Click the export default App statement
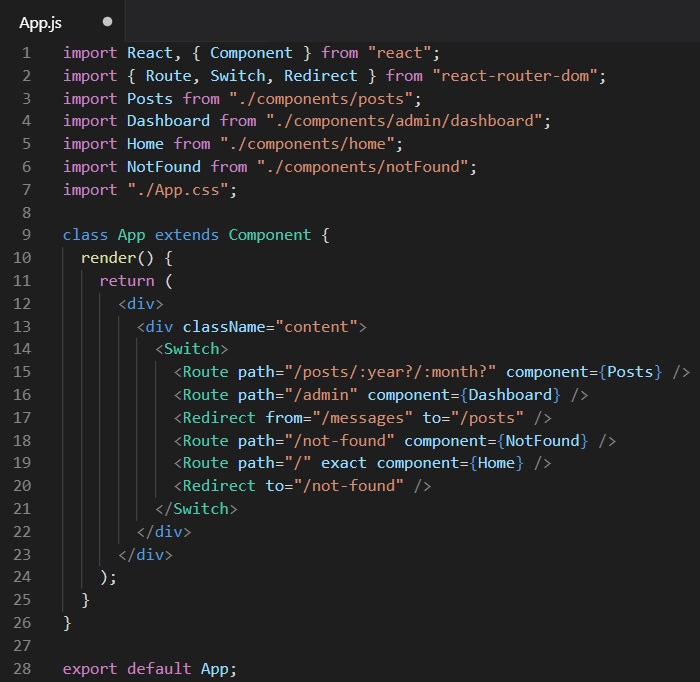Viewport: 700px width, 682px height. point(150,668)
